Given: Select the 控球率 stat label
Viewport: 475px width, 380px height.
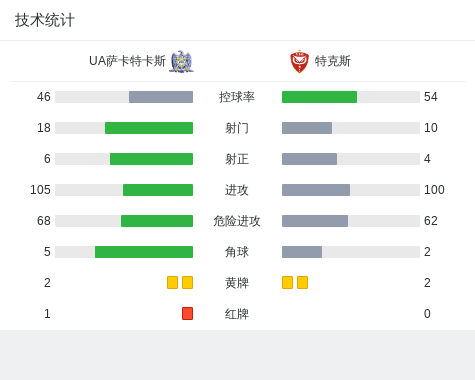Looking at the screenshot, I should click(237, 97).
